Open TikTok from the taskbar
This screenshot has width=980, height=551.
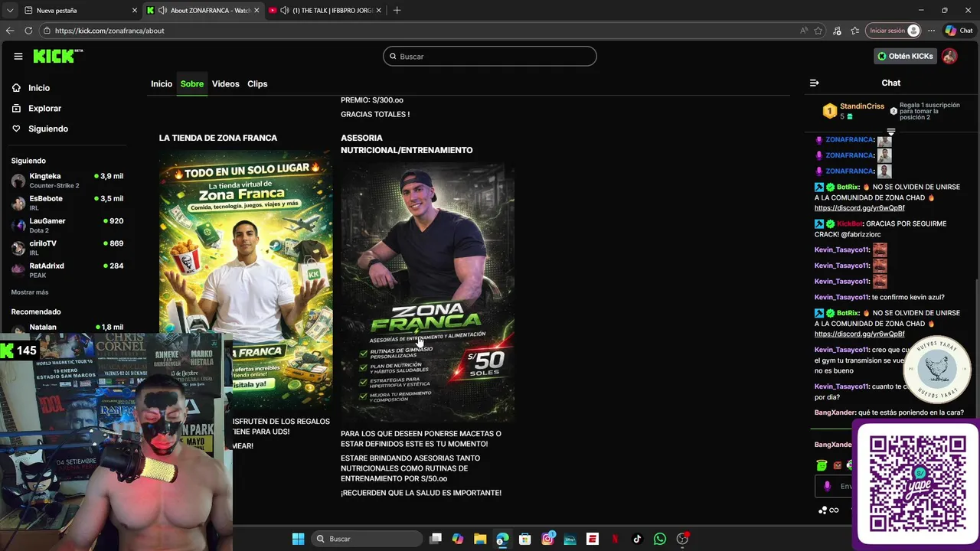[637, 539]
